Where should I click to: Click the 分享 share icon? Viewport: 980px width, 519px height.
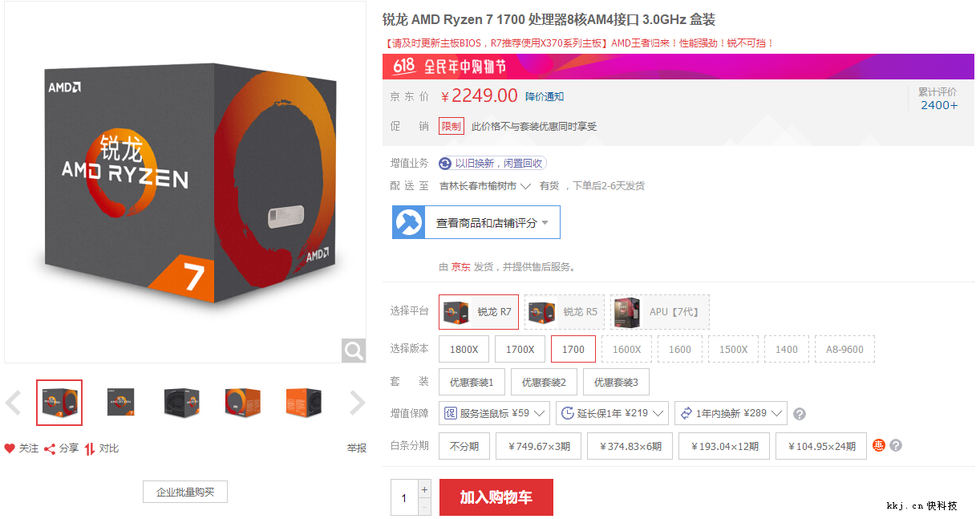coord(50,448)
